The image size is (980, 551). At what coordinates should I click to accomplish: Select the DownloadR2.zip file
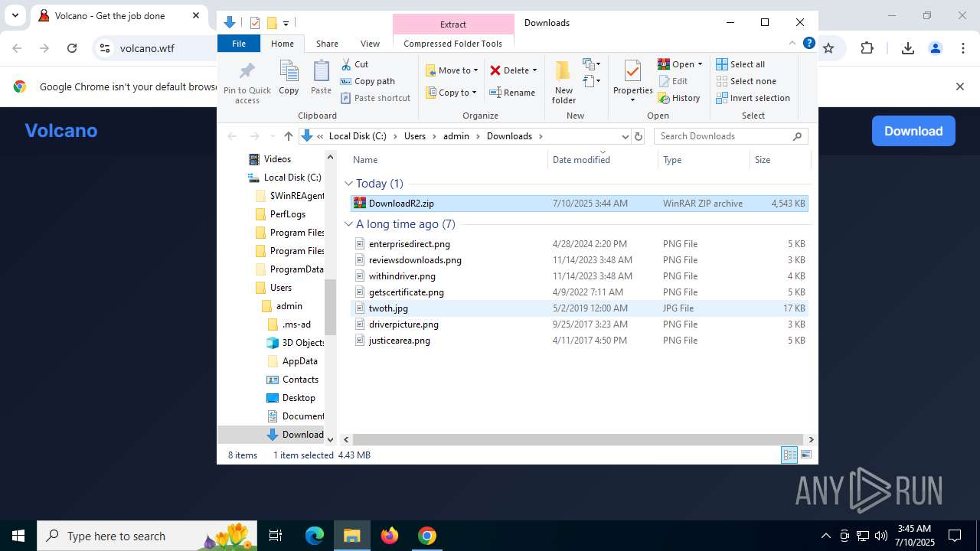[x=579, y=204]
